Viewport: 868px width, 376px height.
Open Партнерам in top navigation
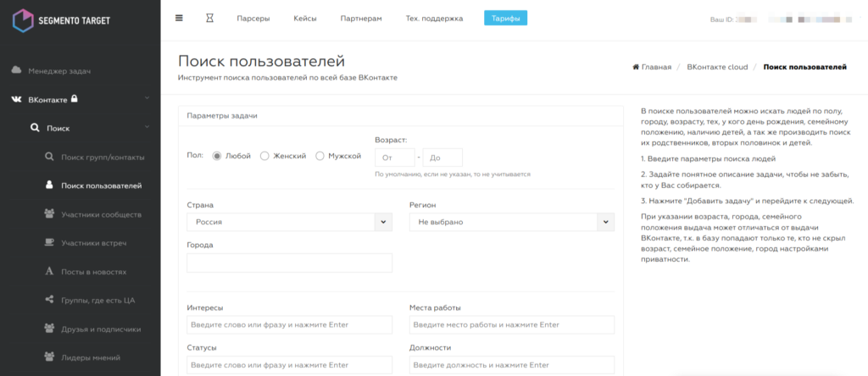click(361, 19)
